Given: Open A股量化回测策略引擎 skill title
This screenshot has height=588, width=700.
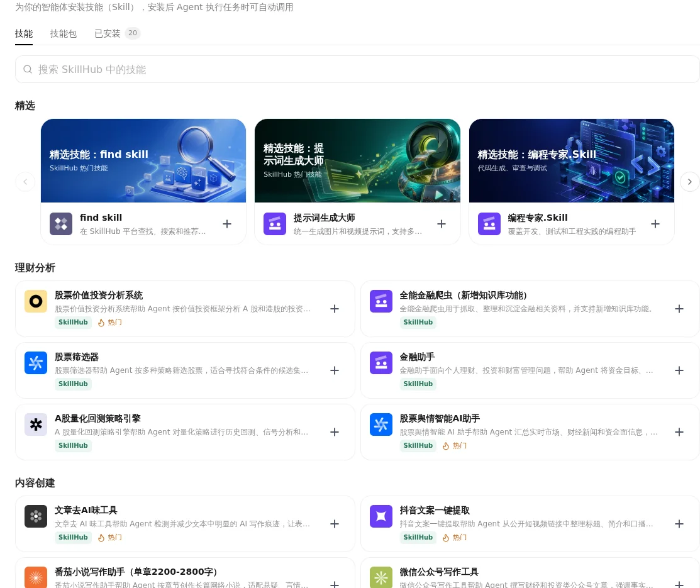Looking at the screenshot, I should pos(97,418).
